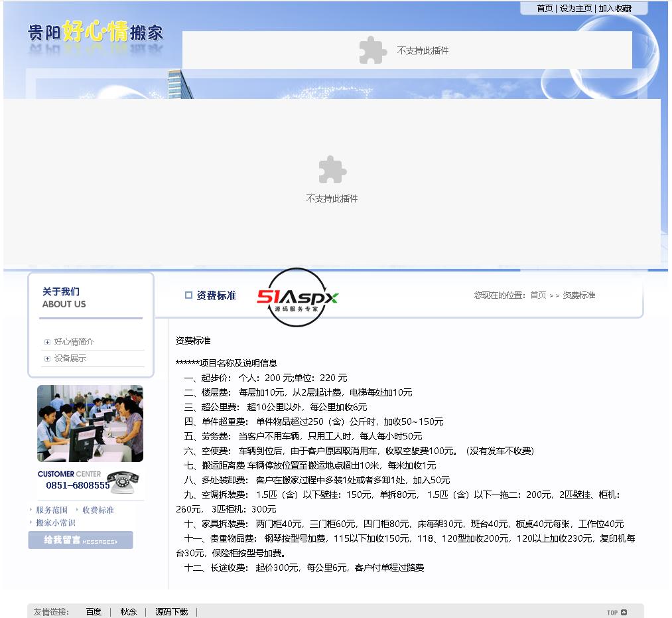Viewport: 672px width, 618px height.
Task: Open the 搬家小常识 link
Action: [55, 522]
